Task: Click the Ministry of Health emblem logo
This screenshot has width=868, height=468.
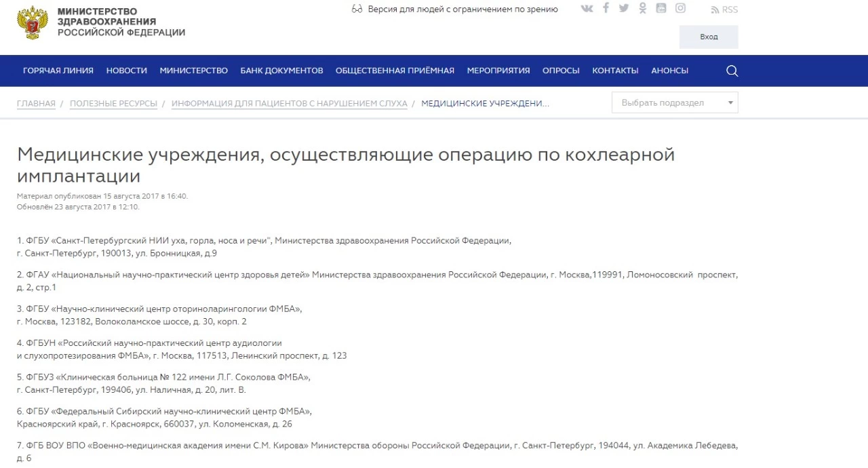Action: click(33, 23)
